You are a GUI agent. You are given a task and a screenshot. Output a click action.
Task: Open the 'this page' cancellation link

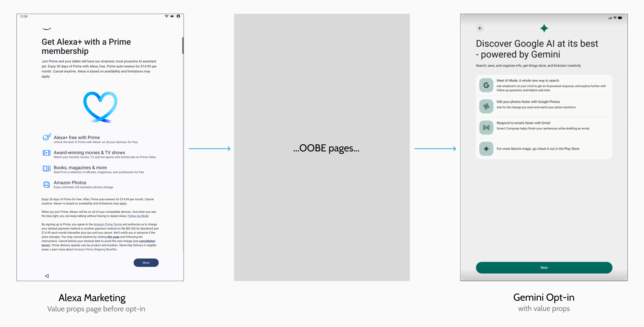pyautogui.click(x=113, y=237)
